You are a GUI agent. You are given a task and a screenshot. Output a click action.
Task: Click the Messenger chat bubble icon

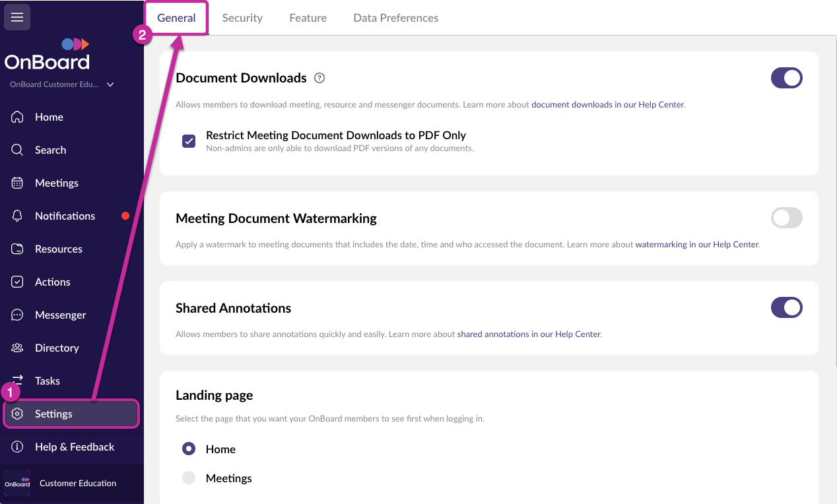point(18,315)
